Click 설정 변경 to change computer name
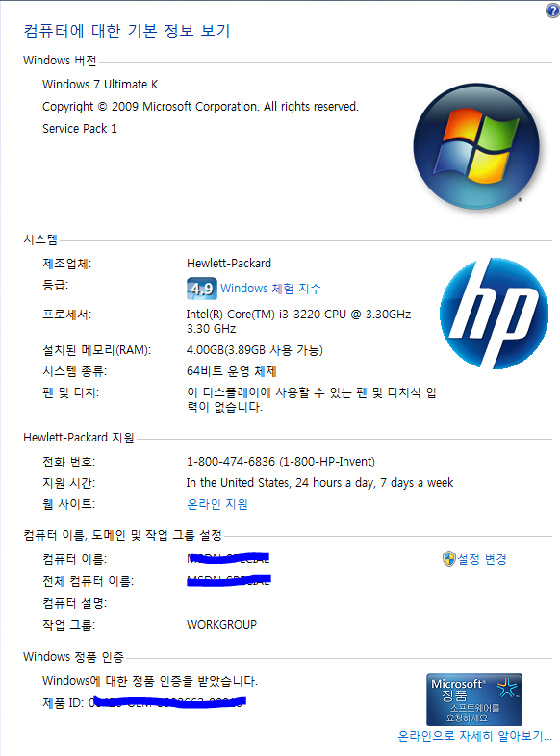The image size is (560, 756). [482, 559]
